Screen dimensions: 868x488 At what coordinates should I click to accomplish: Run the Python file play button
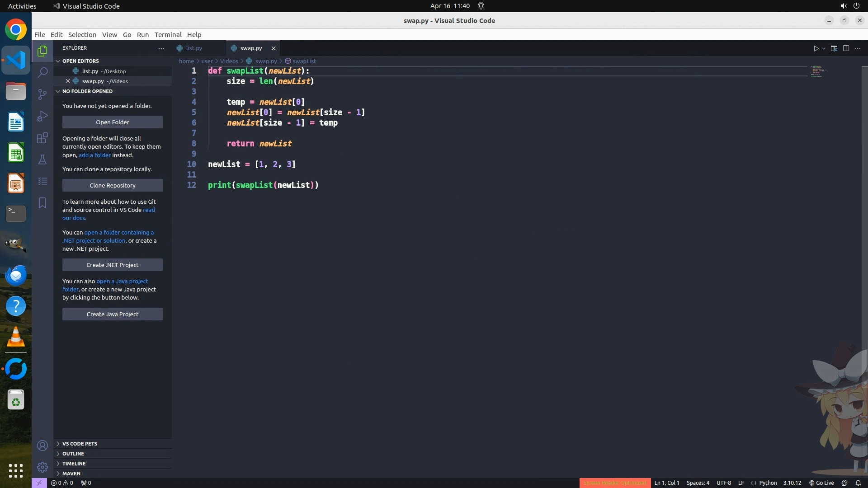[816, 48]
